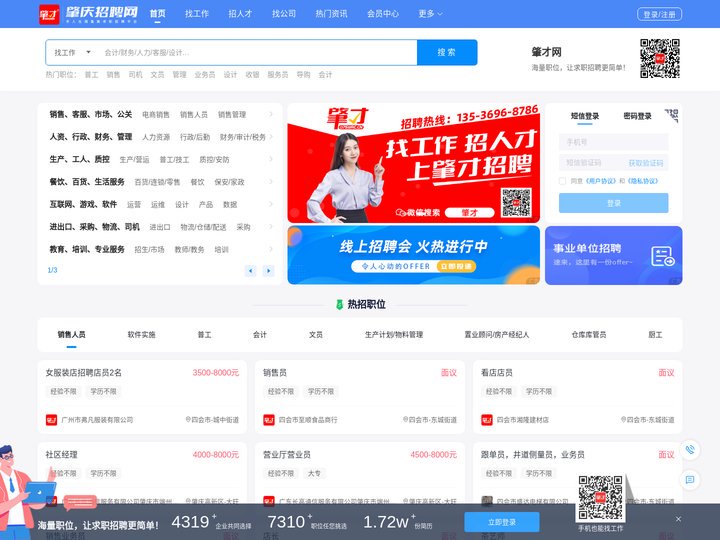The height and width of the screenshot is (540, 720).
Task: Open the 招人才 navigation menu item
Action: [240, 14]
